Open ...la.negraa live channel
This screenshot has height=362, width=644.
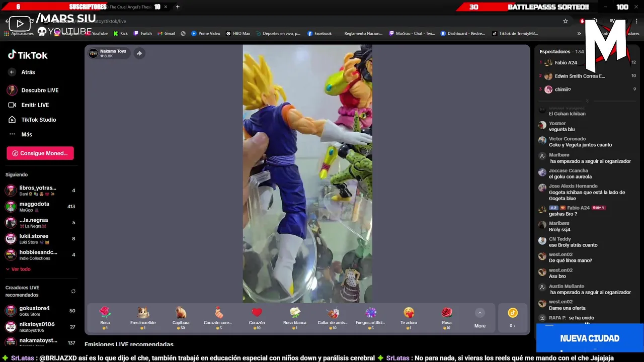tap(40, 223)
